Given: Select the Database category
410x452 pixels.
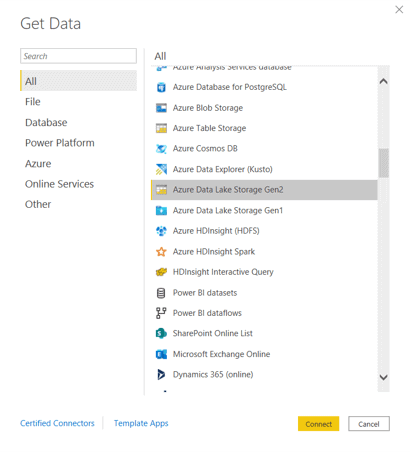Looking at the screenshot, I should click(x=46, y=122).
